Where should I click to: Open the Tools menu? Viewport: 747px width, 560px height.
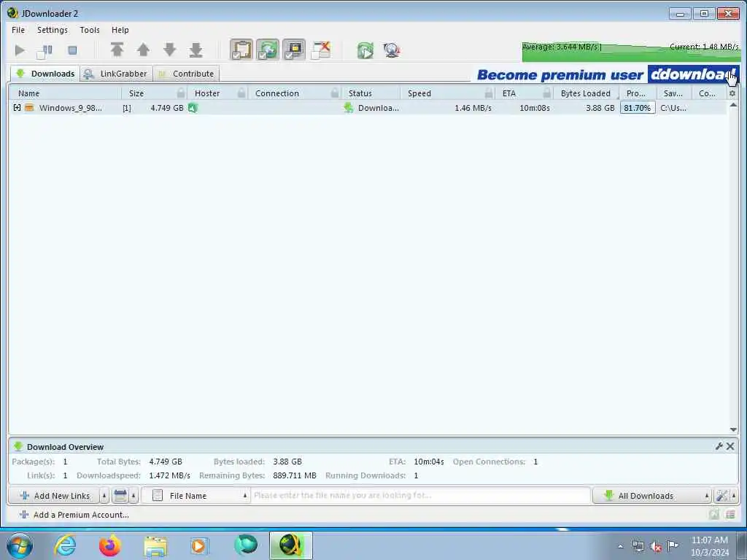90,30
